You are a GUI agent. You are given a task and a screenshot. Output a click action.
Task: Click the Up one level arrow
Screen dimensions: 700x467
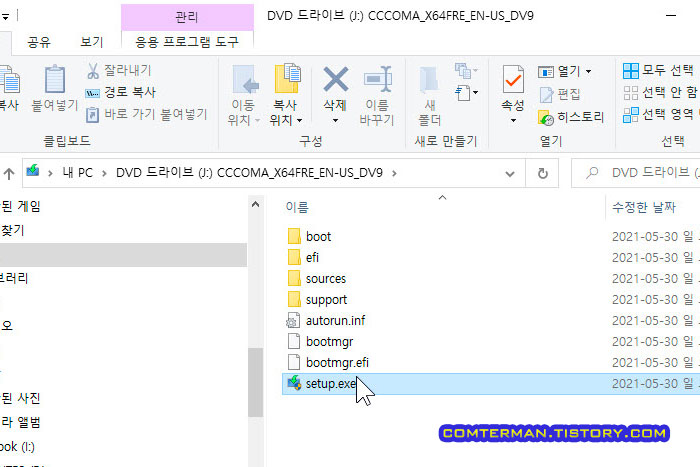[x=9, y=173]
